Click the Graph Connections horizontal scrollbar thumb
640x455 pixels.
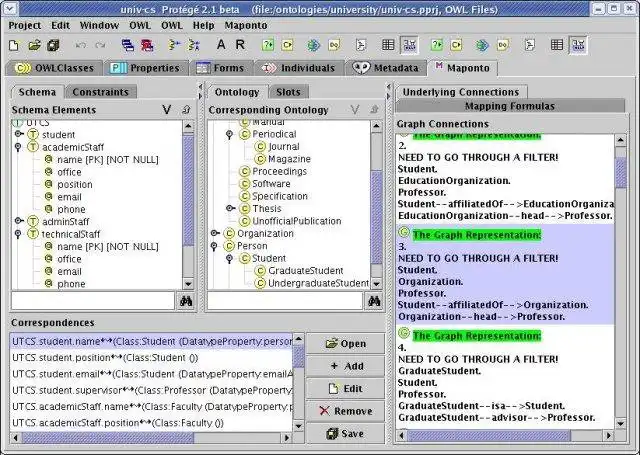(489, 436)
